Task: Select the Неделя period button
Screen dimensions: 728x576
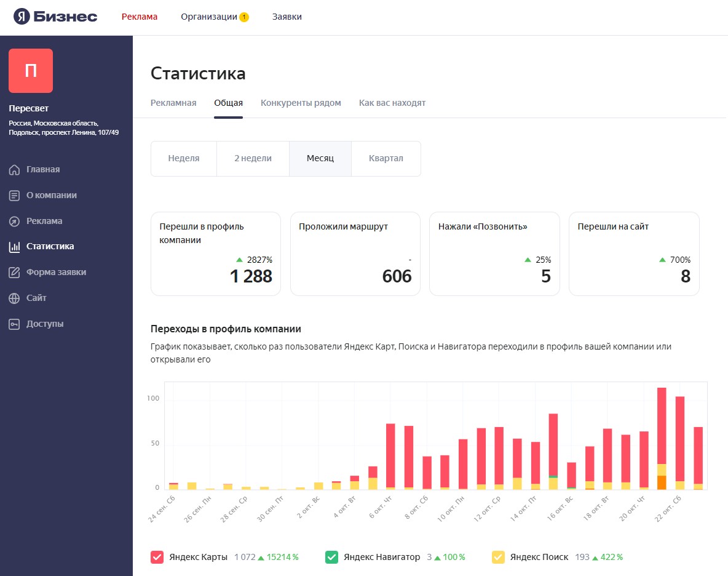Action: click(184, 158)
